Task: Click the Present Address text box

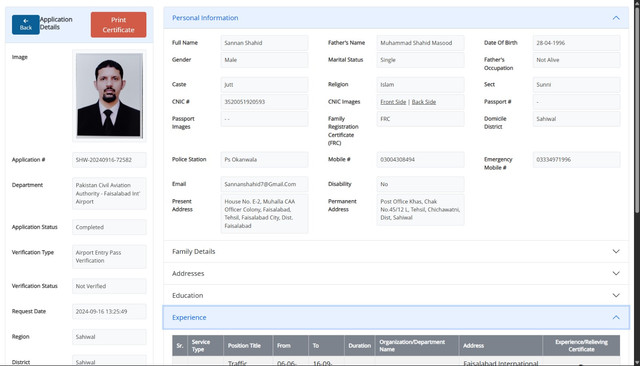Action: tap(264, 213)
